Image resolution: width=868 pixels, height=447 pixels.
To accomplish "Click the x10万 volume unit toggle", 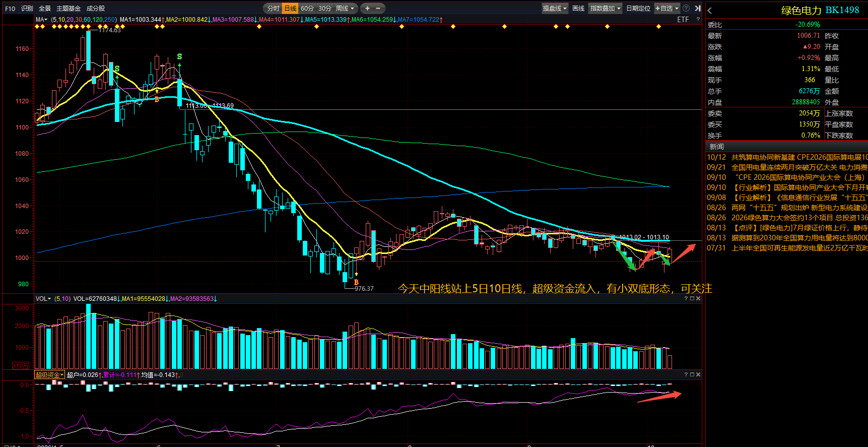I will (21, 366).
